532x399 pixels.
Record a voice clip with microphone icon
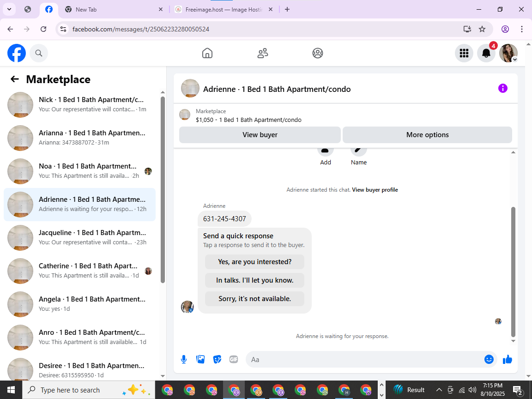[184, 359]
